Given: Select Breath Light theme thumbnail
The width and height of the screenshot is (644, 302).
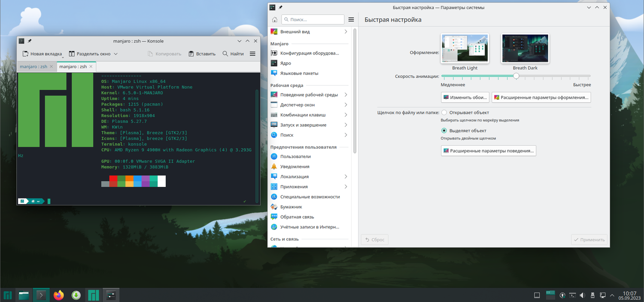Looking at the screenshot, I should pos(465,49).
